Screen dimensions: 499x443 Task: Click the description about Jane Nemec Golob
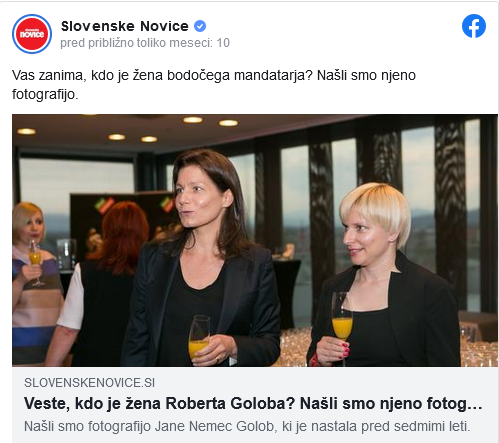(247, 426)
